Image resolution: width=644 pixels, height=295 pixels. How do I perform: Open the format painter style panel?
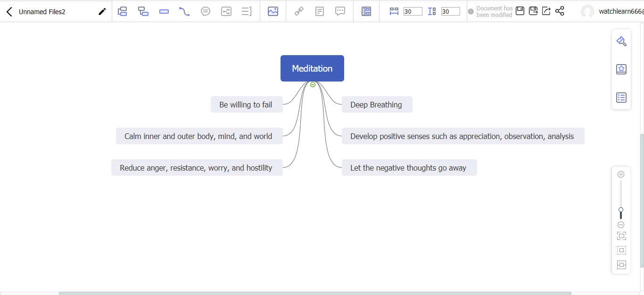(621, 41)
